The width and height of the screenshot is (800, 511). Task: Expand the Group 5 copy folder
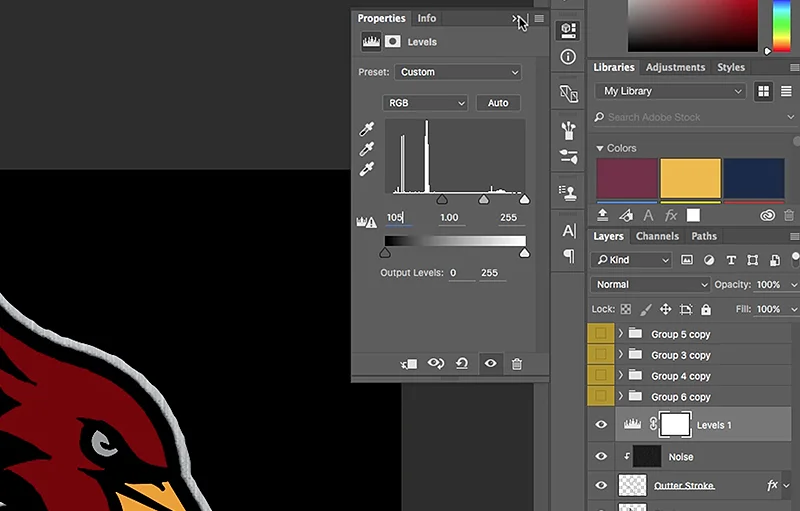(x=620, y=334)
